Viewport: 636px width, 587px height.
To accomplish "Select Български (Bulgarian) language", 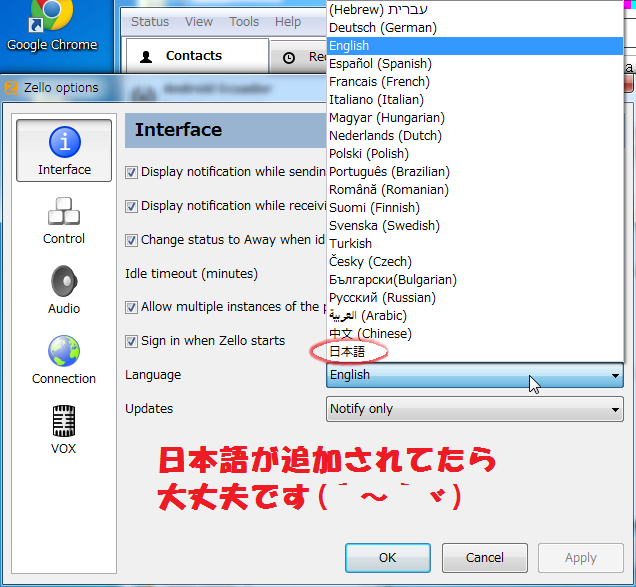I will pos(475,280).
